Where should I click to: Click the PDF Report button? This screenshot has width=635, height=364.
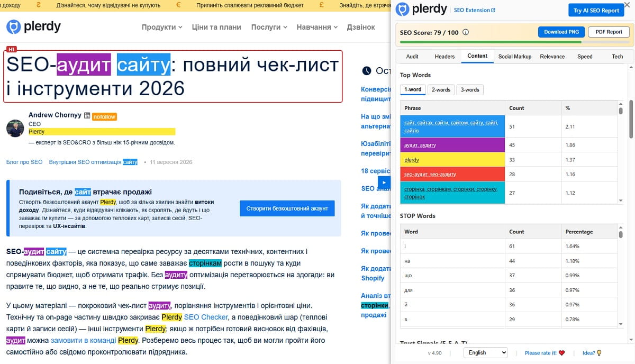click(x=609, y=32)
